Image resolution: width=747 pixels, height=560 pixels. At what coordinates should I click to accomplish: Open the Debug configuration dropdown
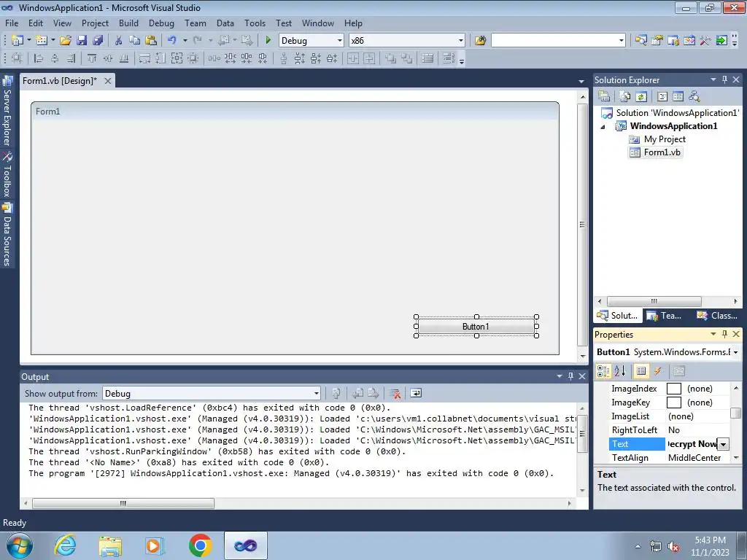pyautogui.click(x=340, y=41)
